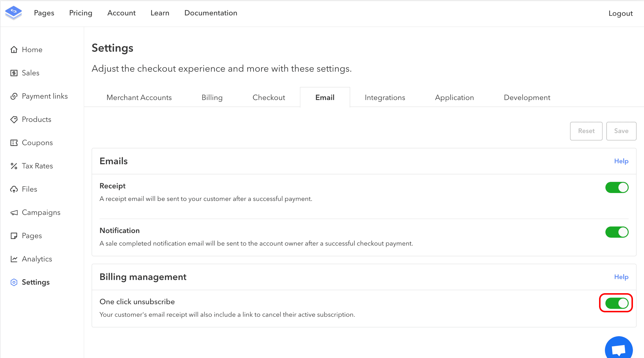This screenshot has width=644, height=358.
Task: Open the Integrations tab
Action: click(x=385, y=97)
